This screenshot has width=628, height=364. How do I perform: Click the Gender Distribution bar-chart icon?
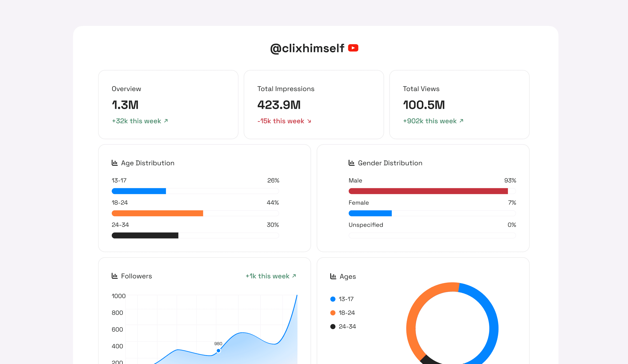coord(351,163)
